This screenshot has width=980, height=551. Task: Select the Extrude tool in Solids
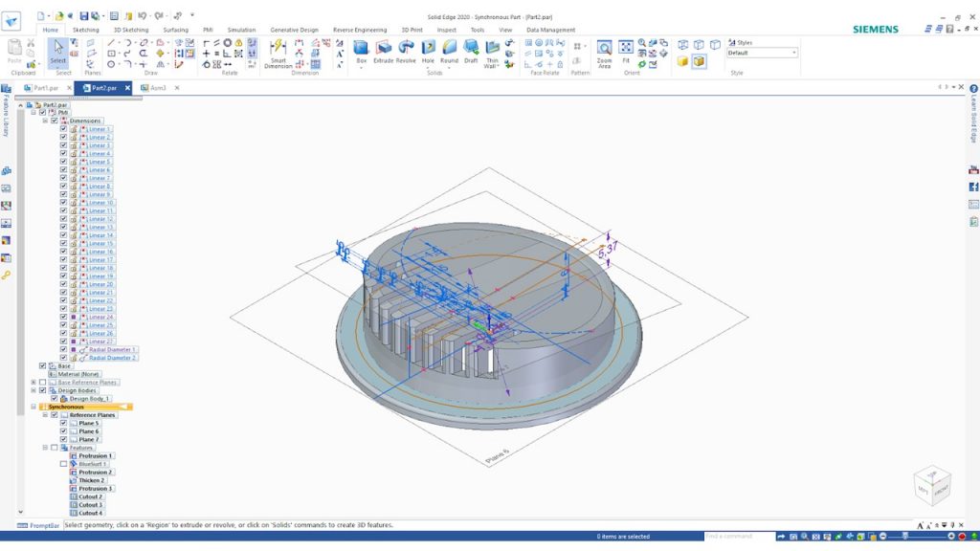tap(383, 50)
